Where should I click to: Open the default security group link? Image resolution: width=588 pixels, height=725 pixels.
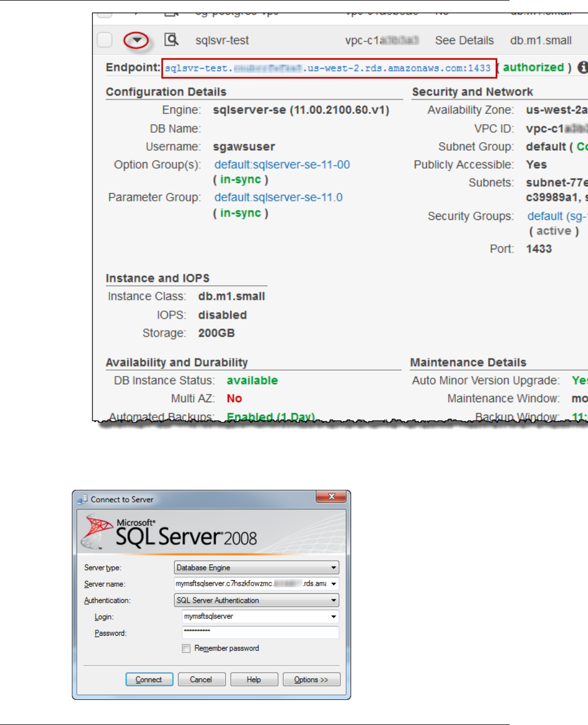[557, 216]
